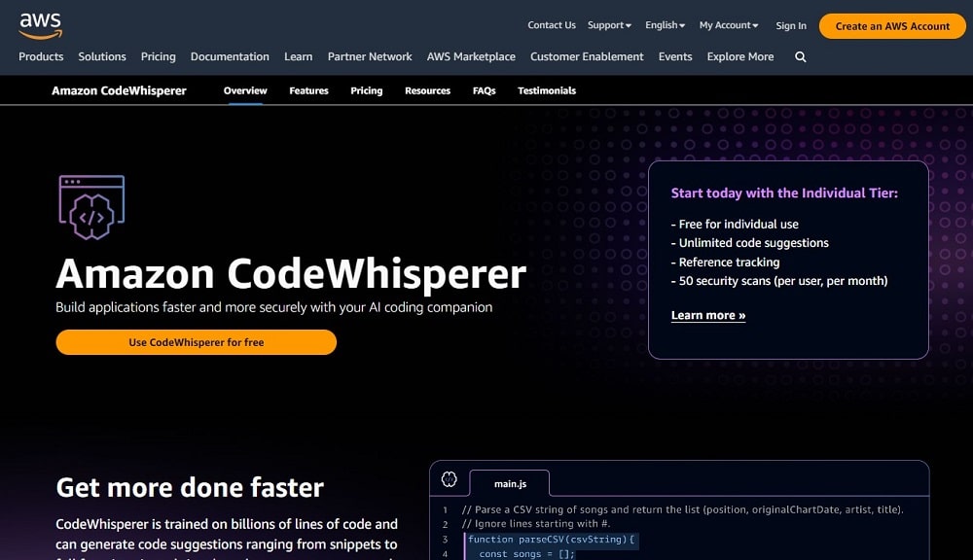Click the '50 security scans' line

[x=779, y=281]
